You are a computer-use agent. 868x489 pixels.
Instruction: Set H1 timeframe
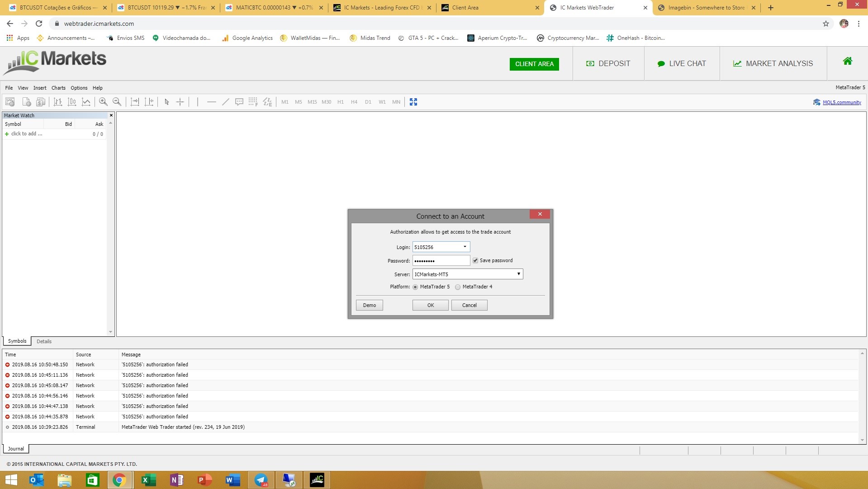point(341,102)
